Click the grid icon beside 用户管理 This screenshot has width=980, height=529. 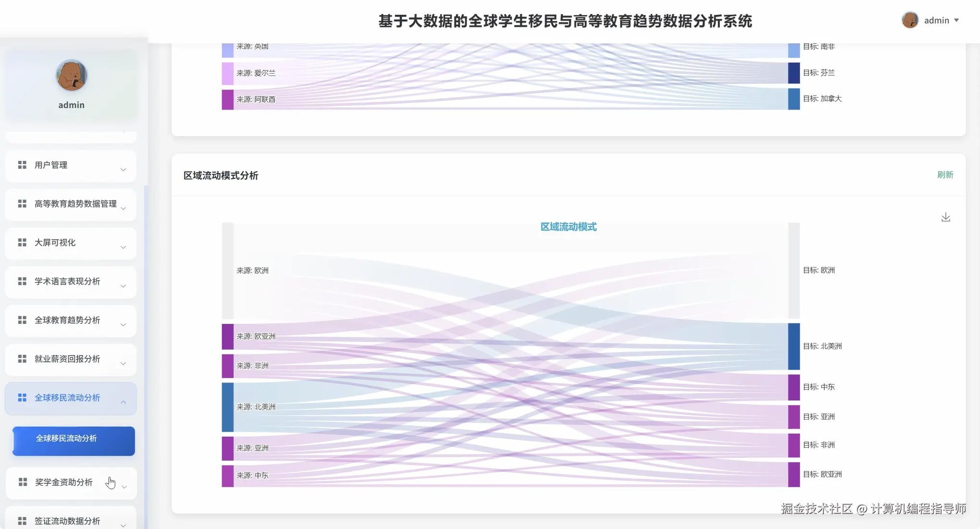[x=22, y=165]
